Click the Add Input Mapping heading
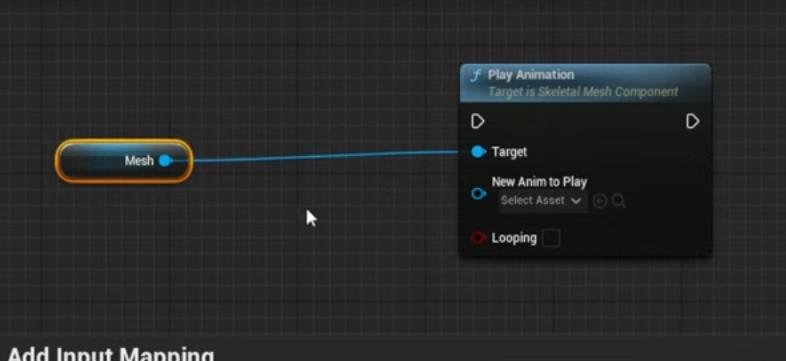786x361 pixels. pyautogui.click(x=111, y=353)
